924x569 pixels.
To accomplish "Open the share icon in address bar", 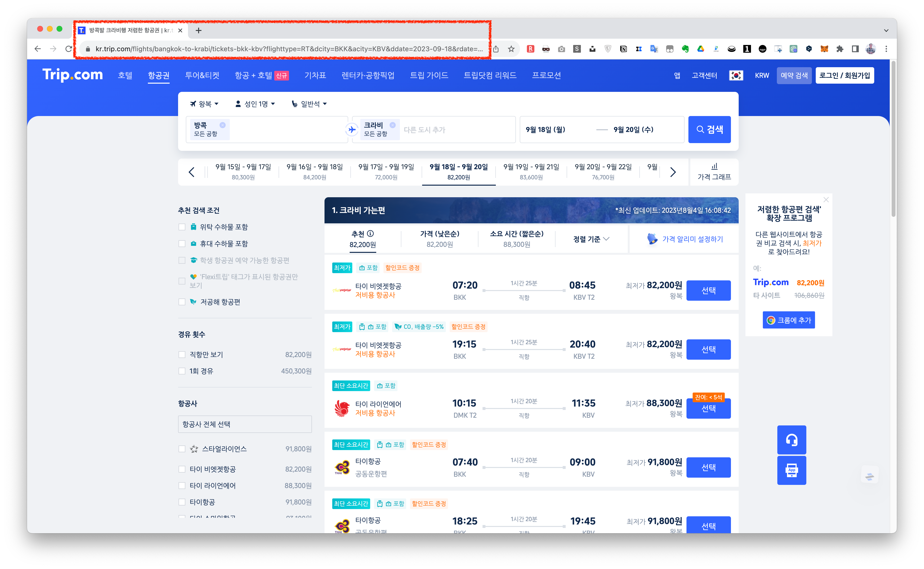I will (496, 49).
